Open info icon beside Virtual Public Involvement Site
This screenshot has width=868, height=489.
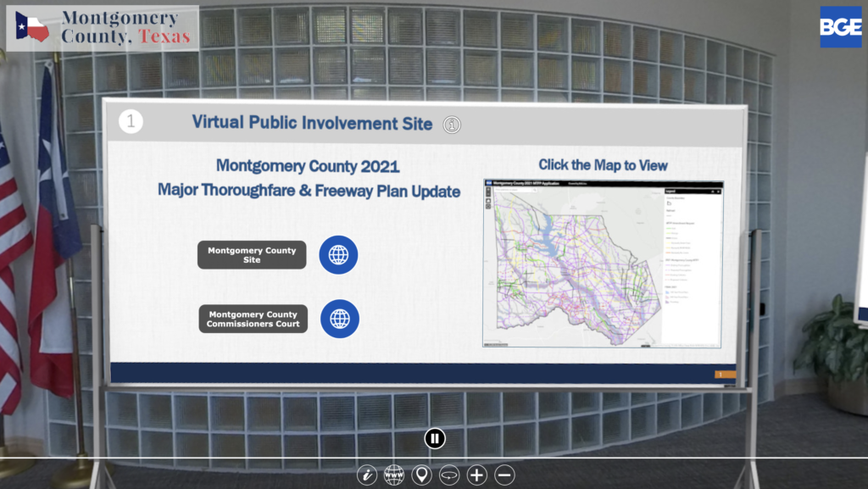click(x=452, y=125)
